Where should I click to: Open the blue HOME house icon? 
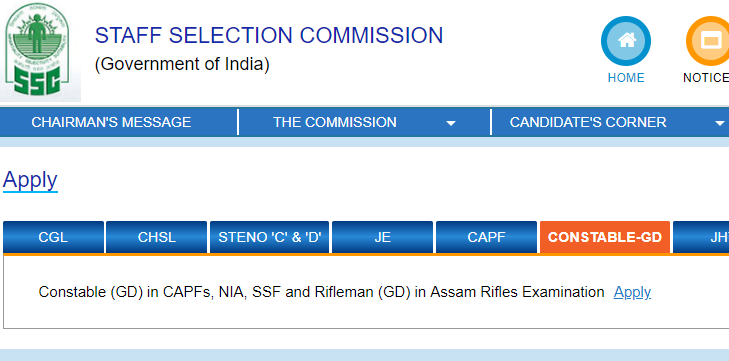626,41
